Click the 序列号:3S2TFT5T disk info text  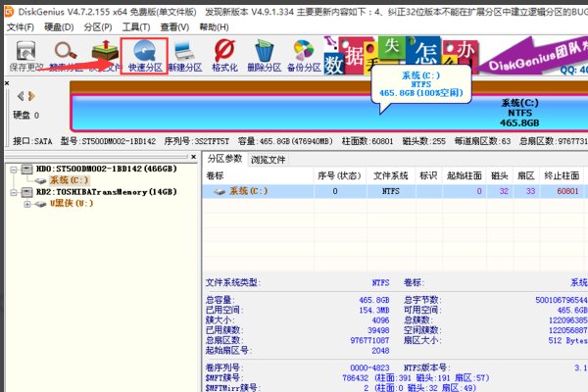197,141
